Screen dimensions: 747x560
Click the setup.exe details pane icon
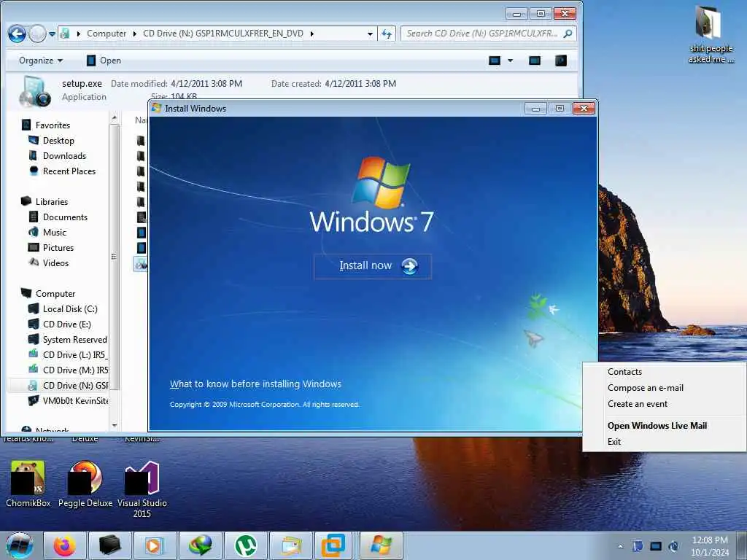[34, 90]
